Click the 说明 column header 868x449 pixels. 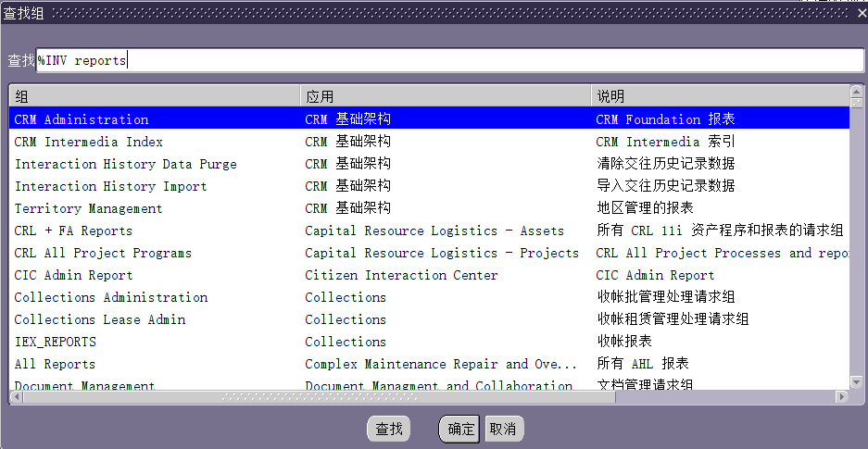coord(720,97)
